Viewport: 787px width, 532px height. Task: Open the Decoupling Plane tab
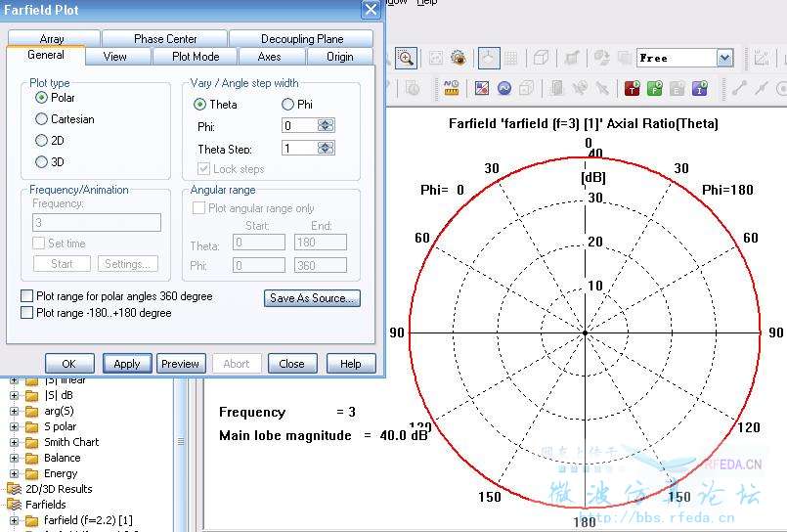[302, 39]
